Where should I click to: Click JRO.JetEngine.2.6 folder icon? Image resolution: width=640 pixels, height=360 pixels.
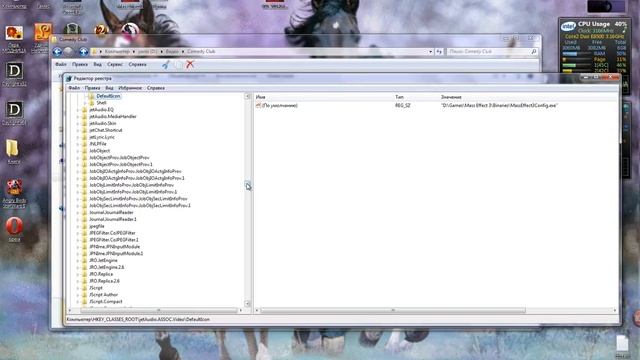pyautogui.click(x=84, y=267)
